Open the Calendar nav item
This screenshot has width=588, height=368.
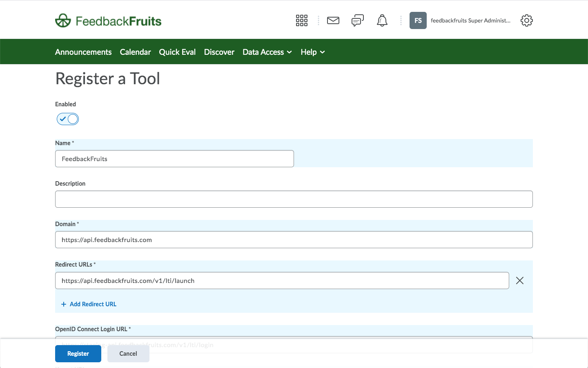click(135, 52)
